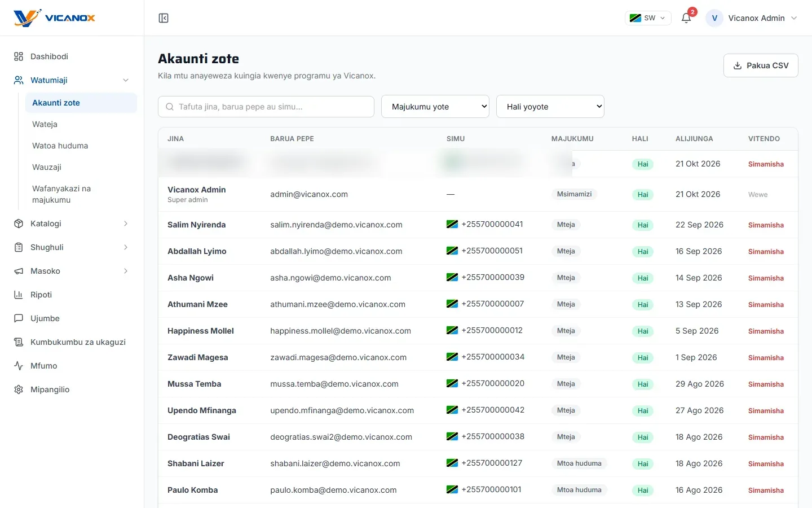Click the Hai status badge for Mussa Temba
The image size is (812, 508).
(643, 384)
